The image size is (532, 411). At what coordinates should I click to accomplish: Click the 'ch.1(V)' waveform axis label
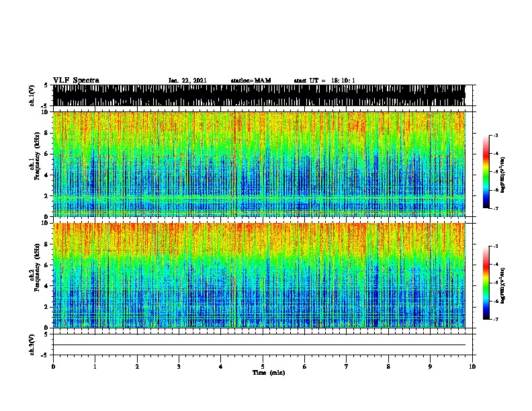[x=32, y=95]
